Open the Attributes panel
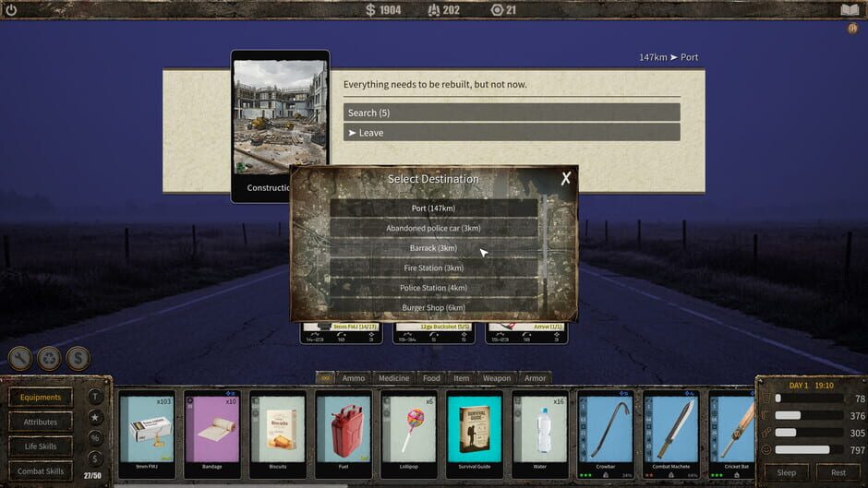Viewport: 868px width, 488px height. coord(41,422)
